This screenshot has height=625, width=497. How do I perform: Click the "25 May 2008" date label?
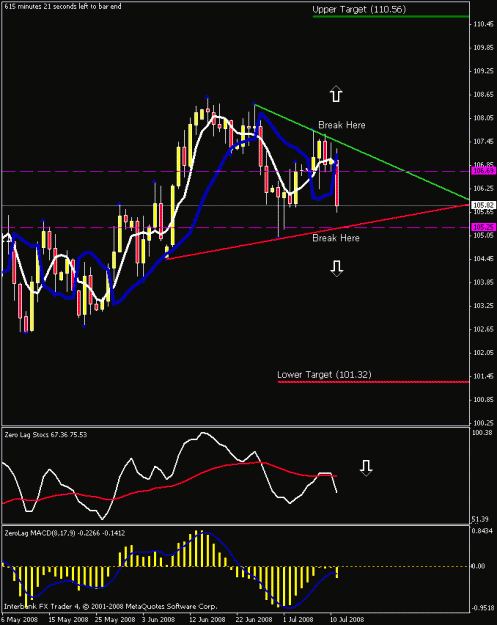click(x=115, y=619)
